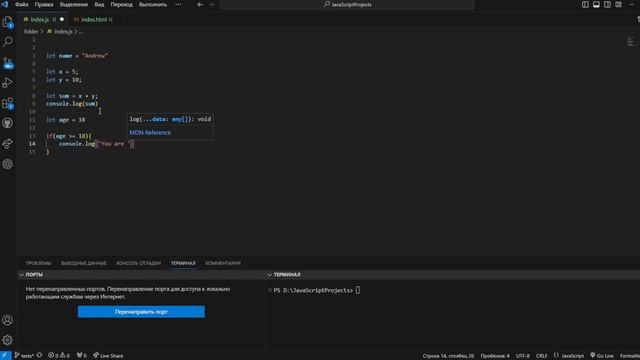Image resolution: width=640 pixels, height=360 pixels.
Task: Change encoding UTF-8 in status bar
Action: coord(522,356)
